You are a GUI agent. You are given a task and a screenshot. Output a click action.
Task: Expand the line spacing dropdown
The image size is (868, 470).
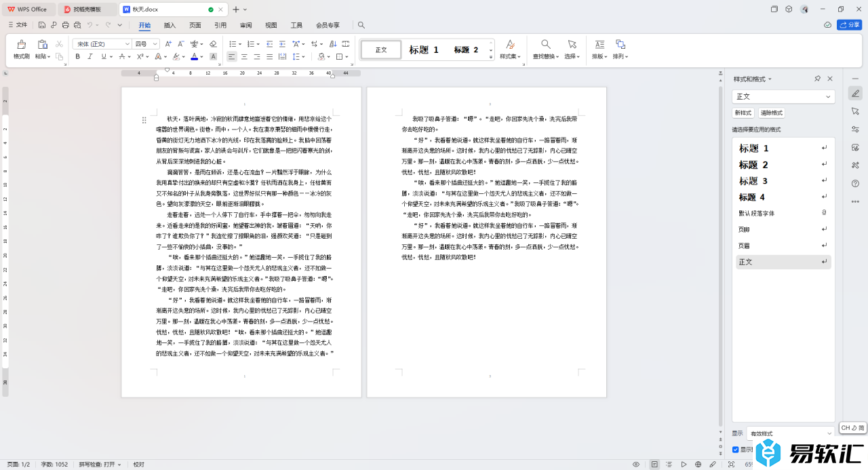302,56
